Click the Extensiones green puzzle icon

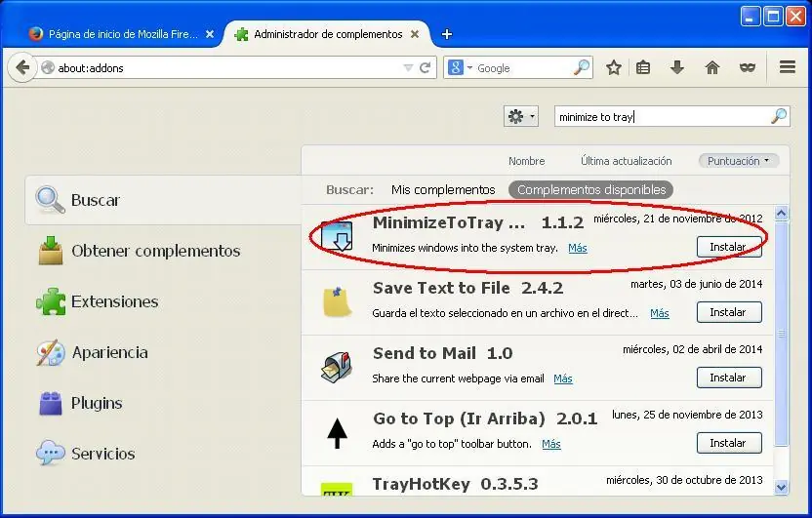51,301
